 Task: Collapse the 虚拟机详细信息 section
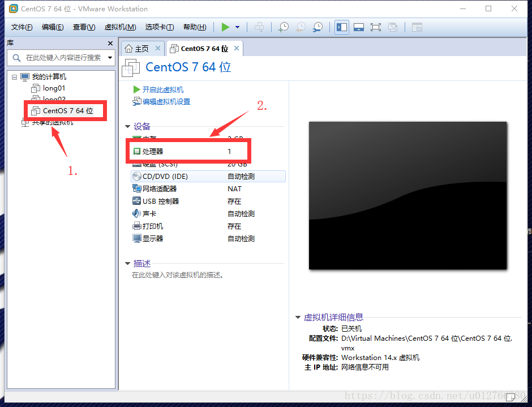[x=298, y=318]
